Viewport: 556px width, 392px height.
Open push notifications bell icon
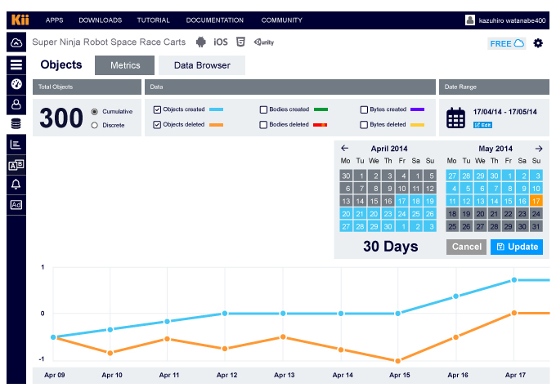click(x=16, y=185)
